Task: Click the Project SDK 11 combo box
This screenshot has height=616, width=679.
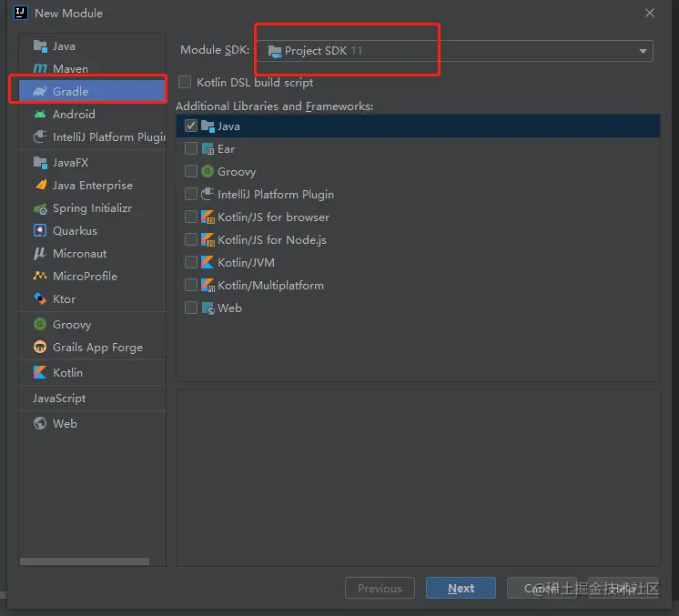Action: click(x=455, y=51)
